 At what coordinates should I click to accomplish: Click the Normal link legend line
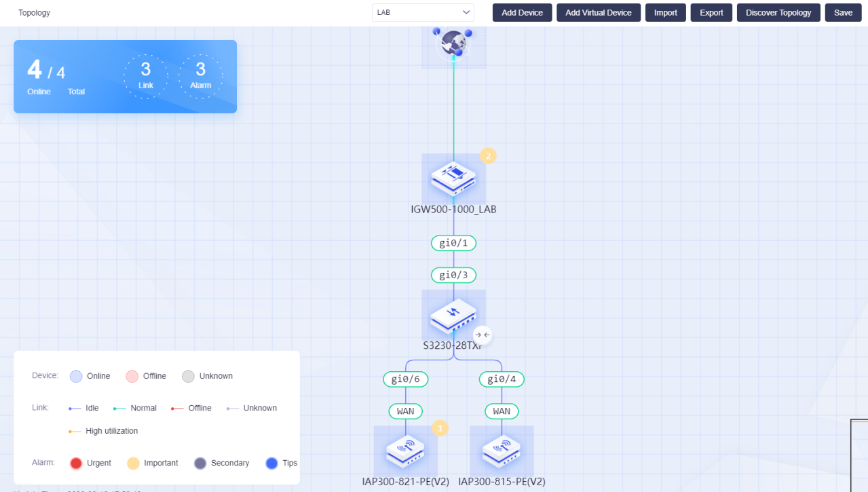tap(119, 409)
